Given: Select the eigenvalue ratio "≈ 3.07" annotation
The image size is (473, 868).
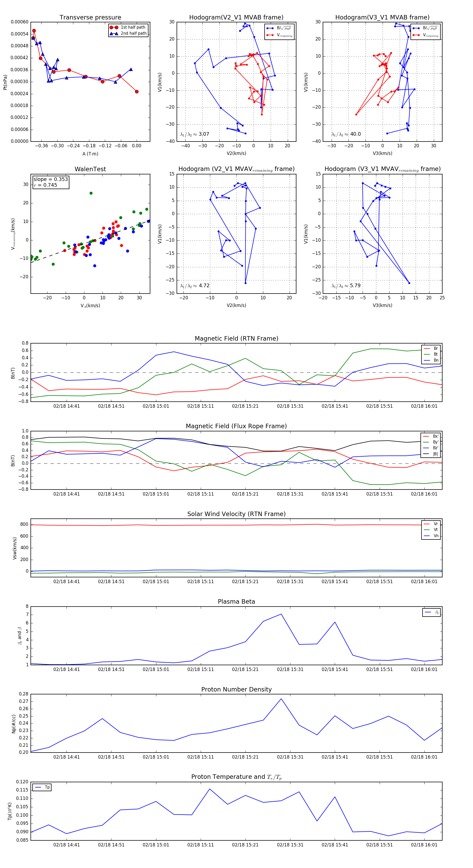Looking at the screenshot, I should [x=194, y=134].
